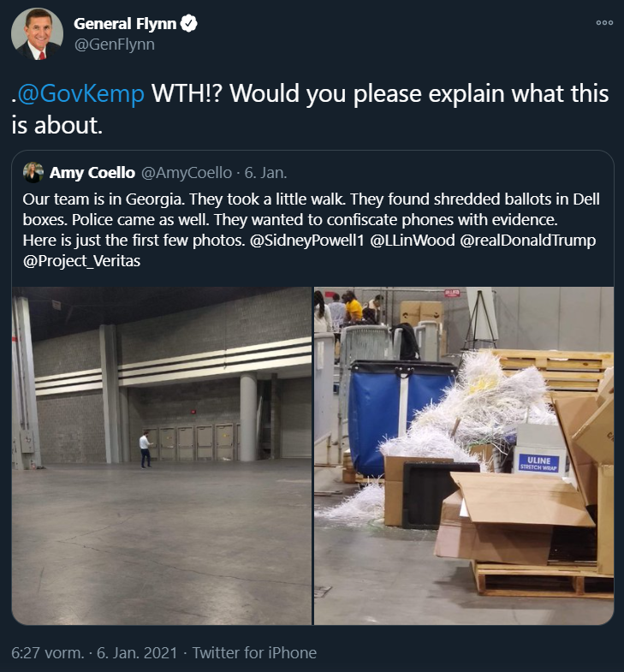Click the @Project_Veritas mention
This screenshot has height=672, width=624.
[81, 261]
